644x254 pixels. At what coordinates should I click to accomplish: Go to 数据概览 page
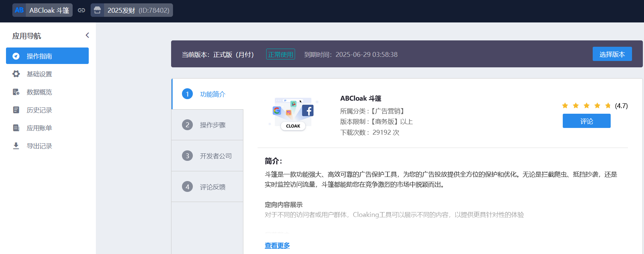pyautogui.click(x=47, y=92)
